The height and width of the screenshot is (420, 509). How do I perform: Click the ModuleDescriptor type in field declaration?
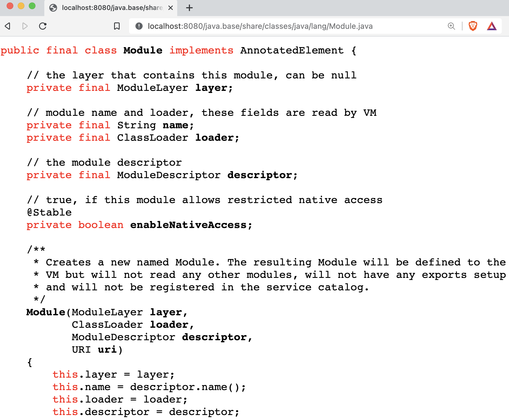coord(169,175)
